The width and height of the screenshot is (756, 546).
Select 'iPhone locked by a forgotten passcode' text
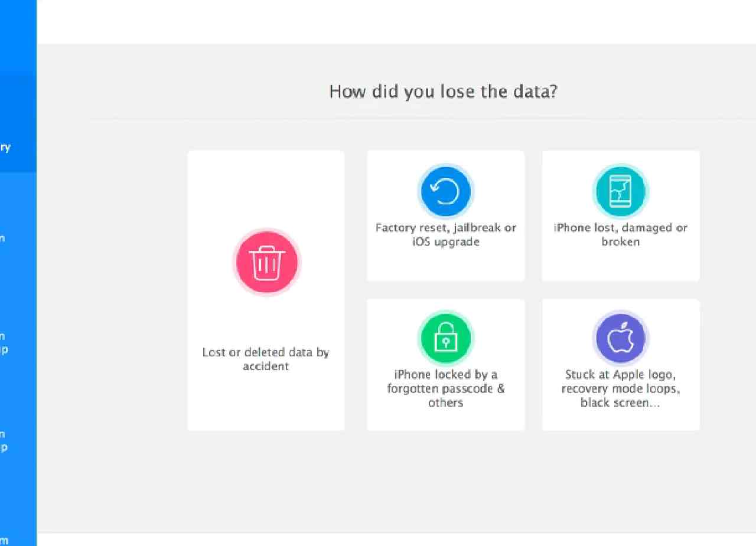(x=446, y=388)
